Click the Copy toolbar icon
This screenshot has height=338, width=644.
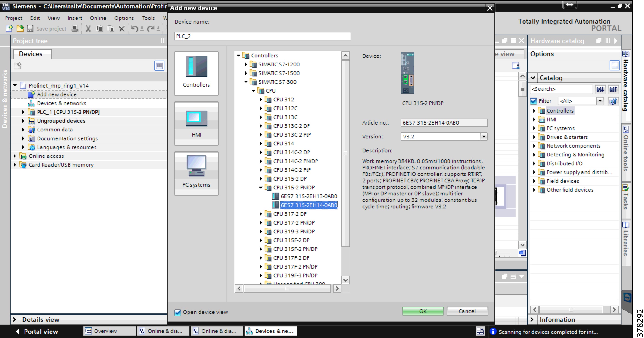tap(99, 29)
